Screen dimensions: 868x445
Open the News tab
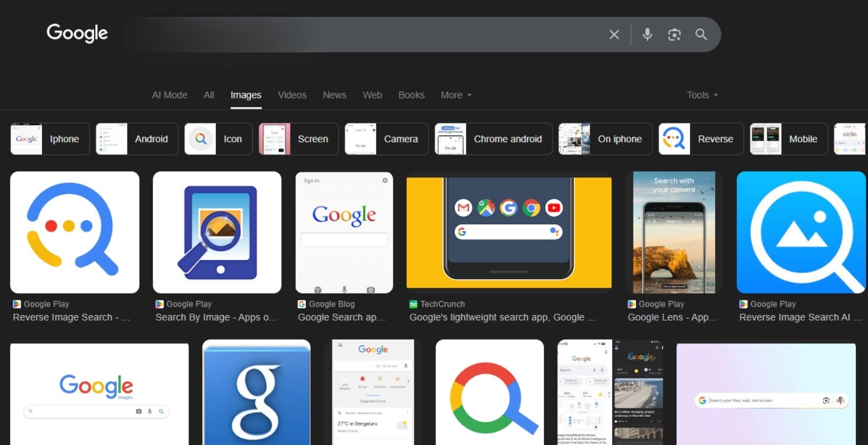coord(334,95)
